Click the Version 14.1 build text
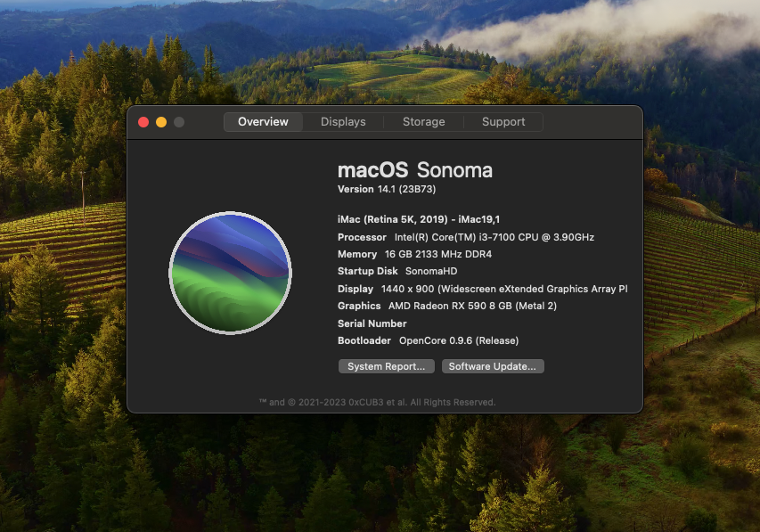This screenshot has width=760, height=532. [387, 189]
